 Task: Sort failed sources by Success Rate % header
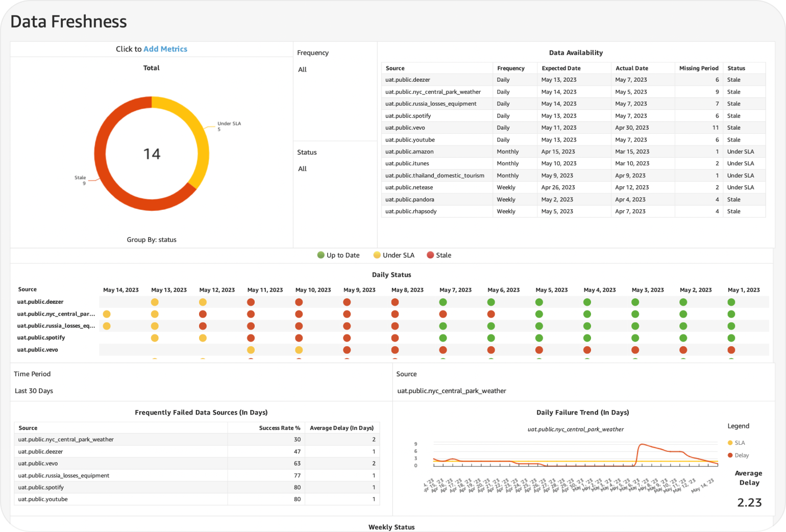tap(279, 428)
